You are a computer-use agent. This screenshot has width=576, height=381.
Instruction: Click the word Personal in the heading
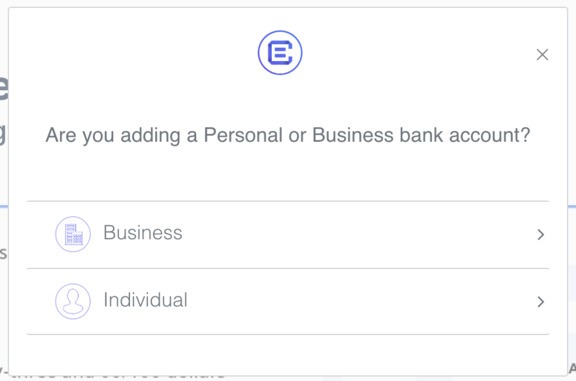click(x=243, y=135)
